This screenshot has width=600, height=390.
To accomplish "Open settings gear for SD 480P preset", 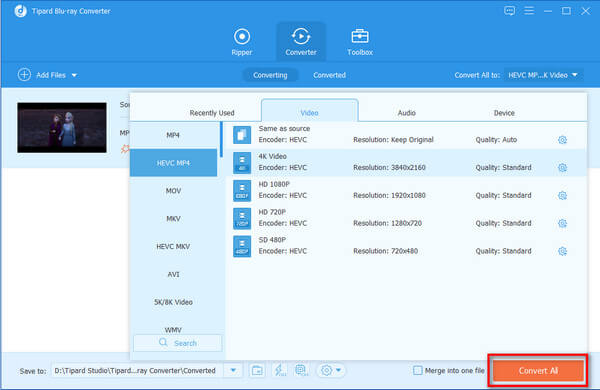I will [562, 251].
